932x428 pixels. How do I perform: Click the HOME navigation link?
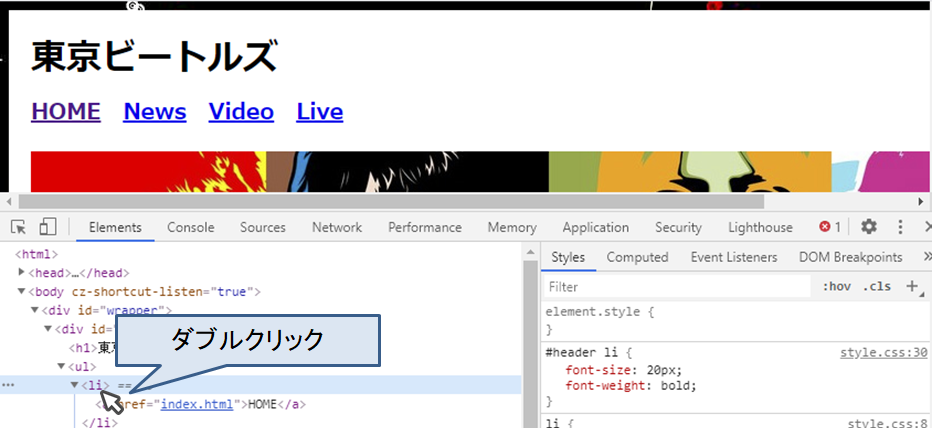click(x=66, y=111)
